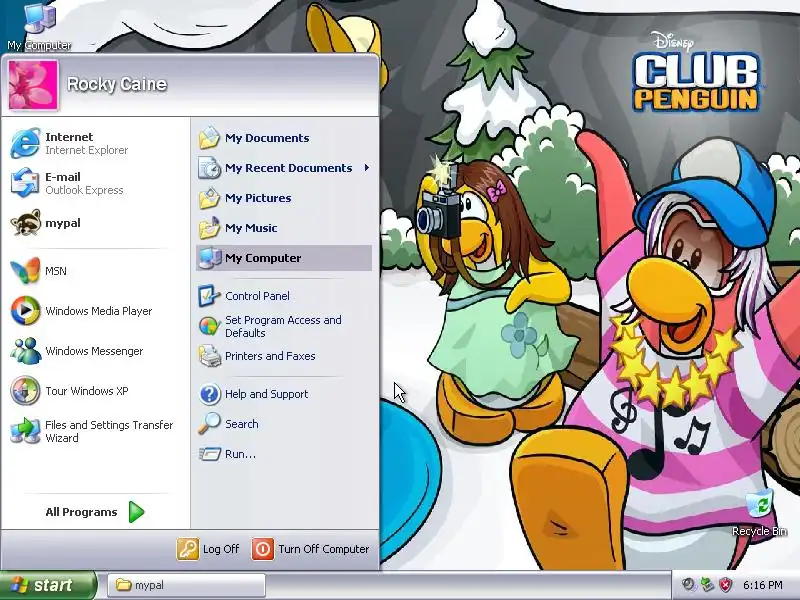Click the red security shield tray icon

click(726, 585)
